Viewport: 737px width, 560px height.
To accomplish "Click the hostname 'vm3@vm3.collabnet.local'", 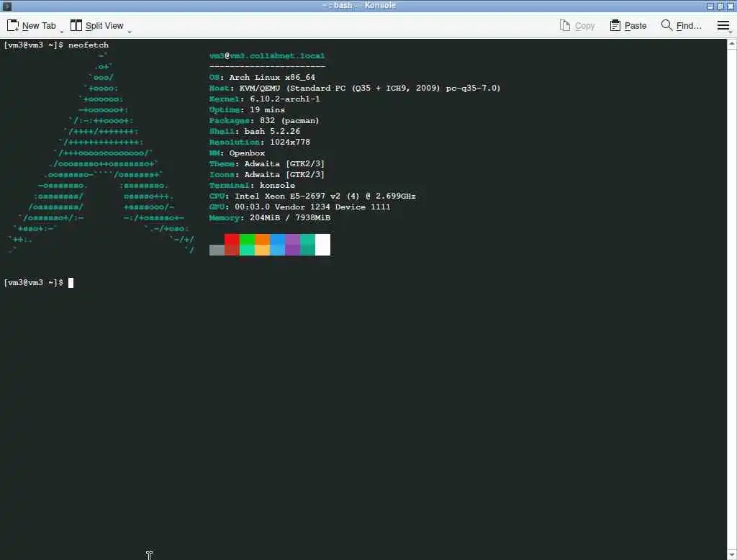I will (267, 55).
